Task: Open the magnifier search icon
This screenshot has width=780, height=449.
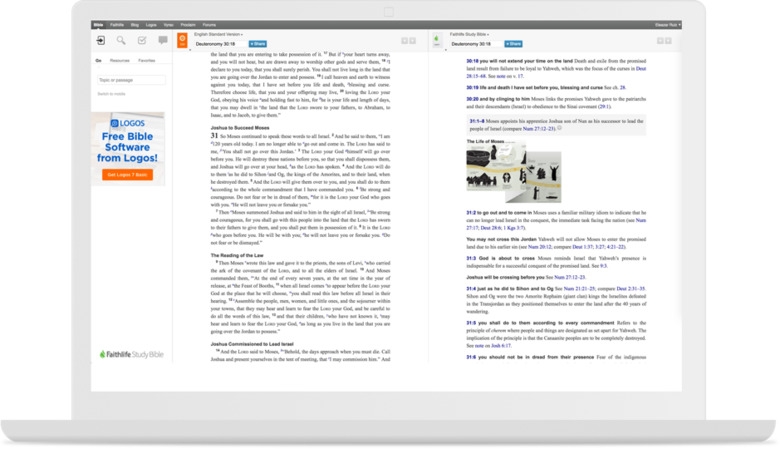Action: click(x=121, y=40)
